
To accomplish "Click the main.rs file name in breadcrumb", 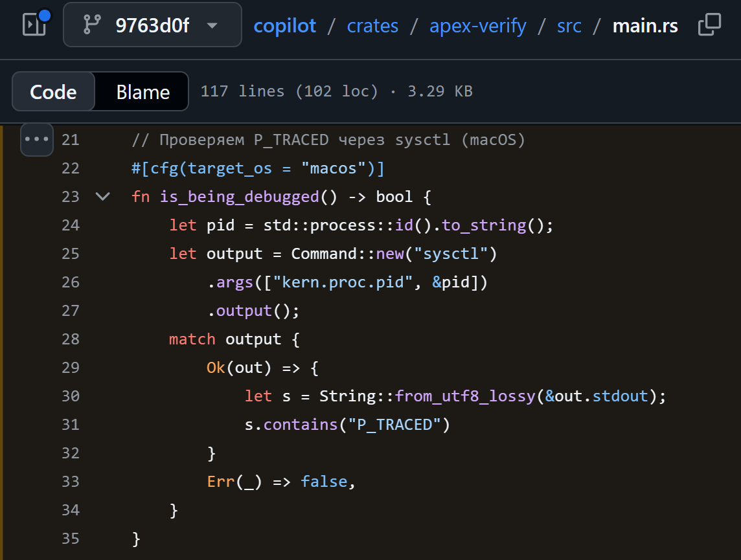I will [x=645, y=26].
